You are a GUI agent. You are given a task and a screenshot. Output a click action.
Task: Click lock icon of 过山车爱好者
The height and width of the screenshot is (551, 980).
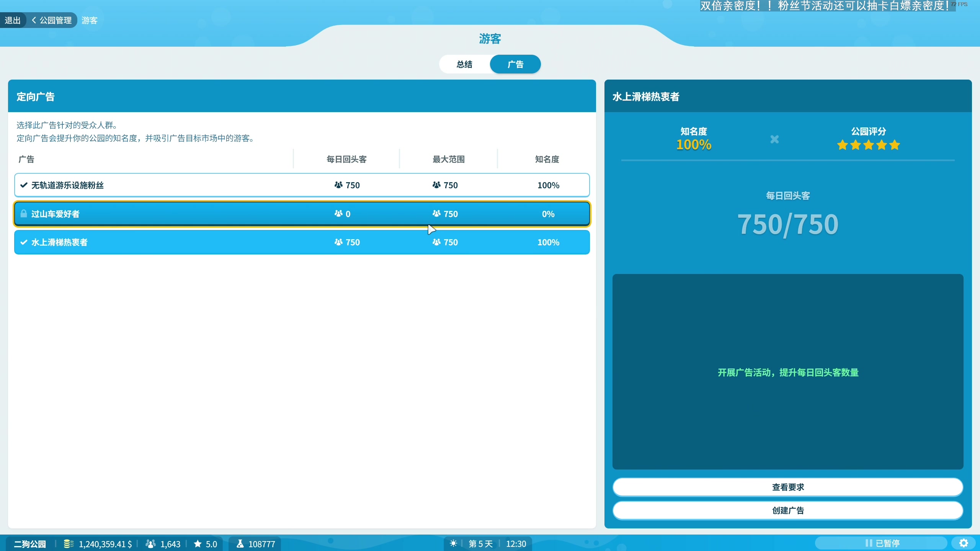click(24, 214)
